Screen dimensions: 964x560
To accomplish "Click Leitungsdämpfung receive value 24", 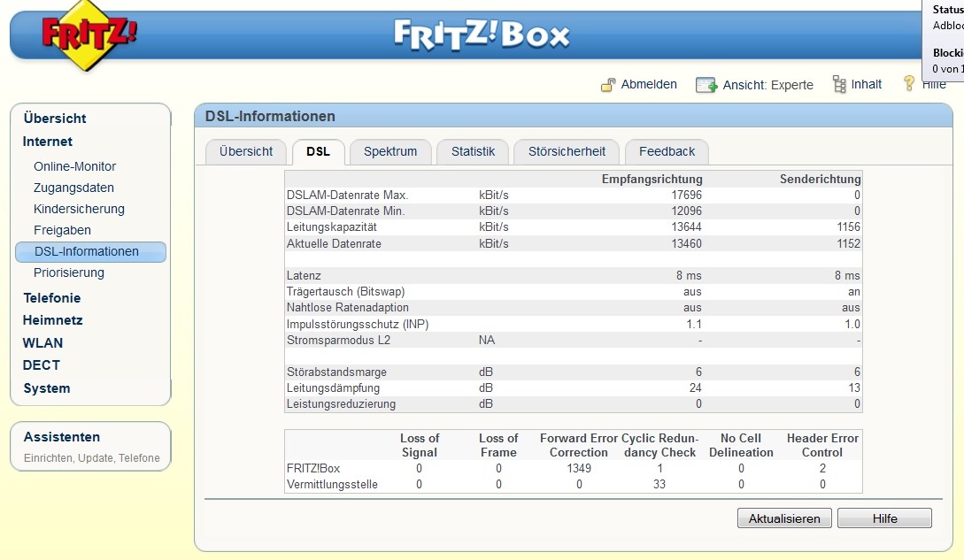I will (x=695, y=387).
